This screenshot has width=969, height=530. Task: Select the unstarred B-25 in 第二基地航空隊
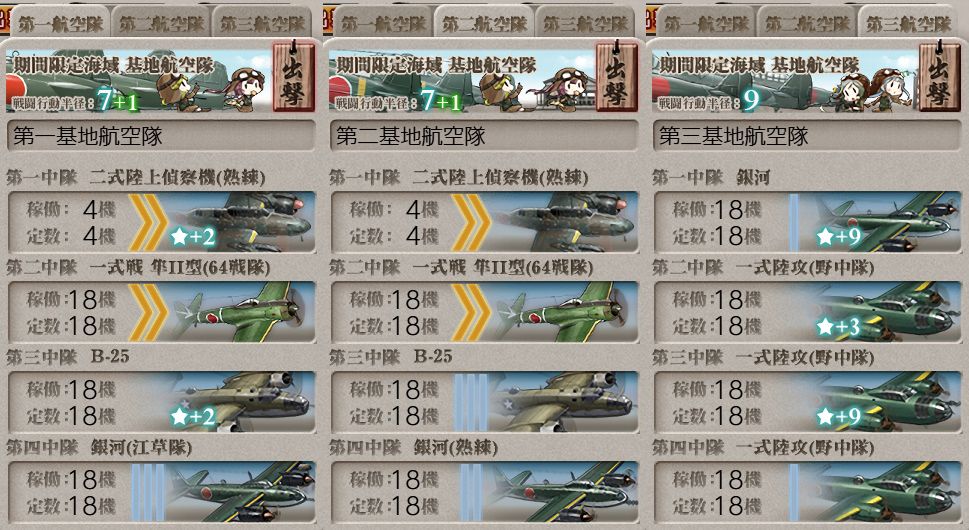pos(485,402)
